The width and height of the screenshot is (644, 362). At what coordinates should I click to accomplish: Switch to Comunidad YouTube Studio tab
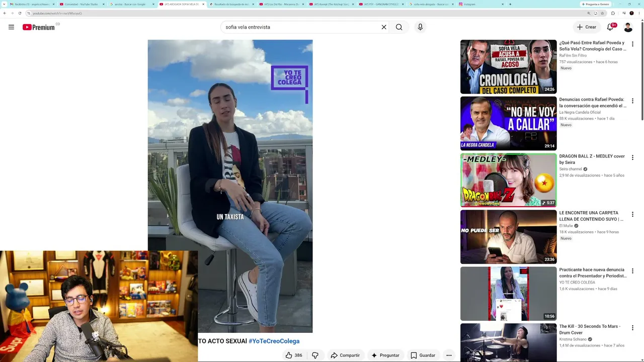[x=80, y=4]
